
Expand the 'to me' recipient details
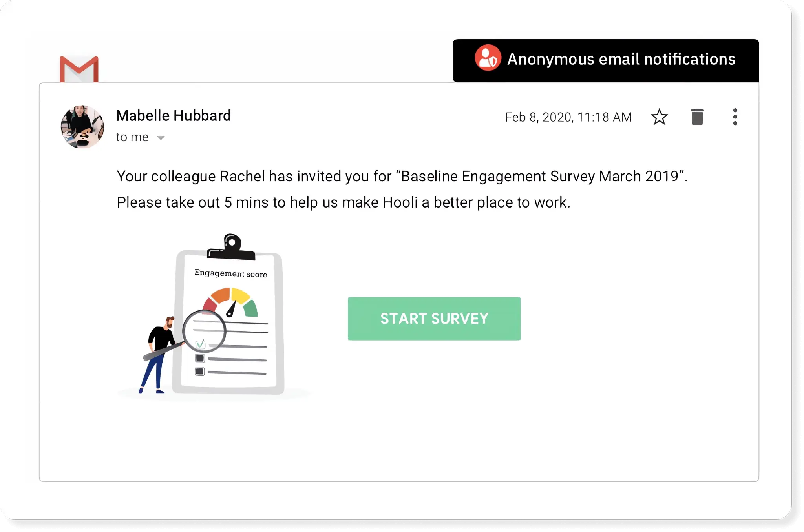[132, 137]
